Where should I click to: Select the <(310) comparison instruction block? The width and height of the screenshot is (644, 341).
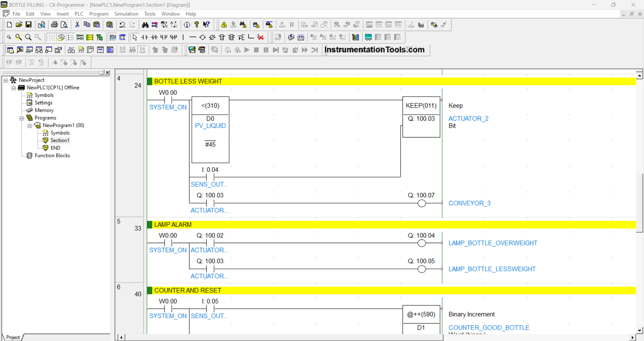210,130
